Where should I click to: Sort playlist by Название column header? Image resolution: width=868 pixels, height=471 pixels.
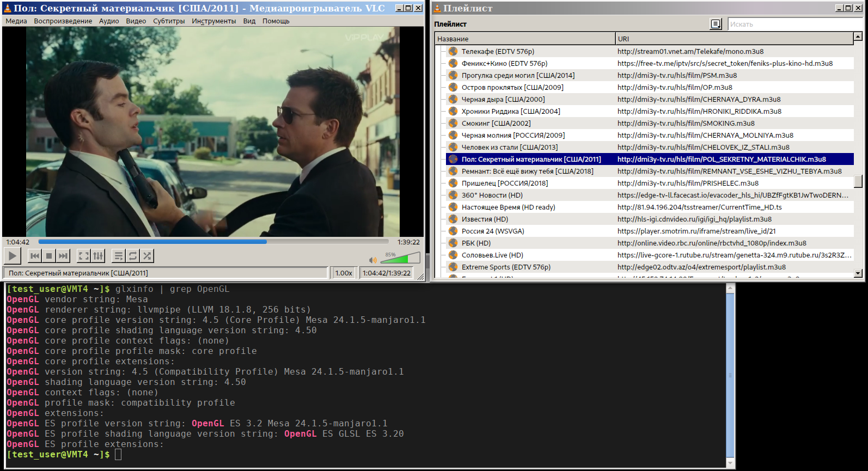tap(525, 39)
